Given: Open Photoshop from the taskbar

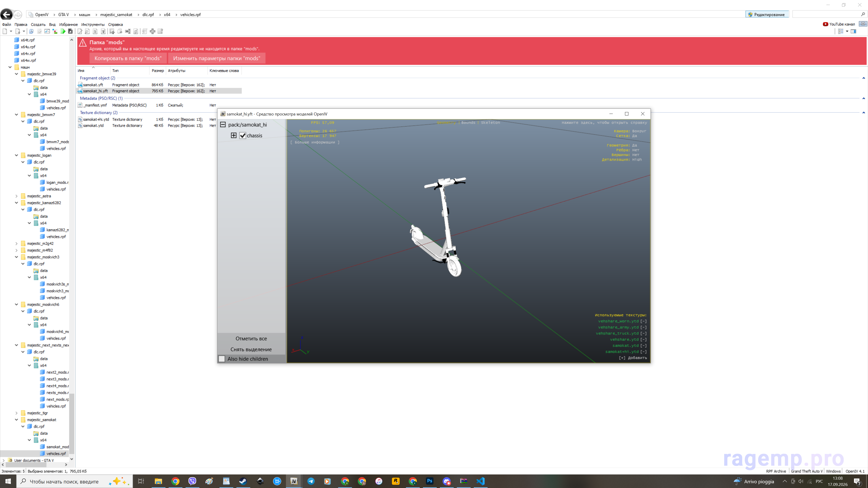Looking at the screenshot, I should coord(430,481).
